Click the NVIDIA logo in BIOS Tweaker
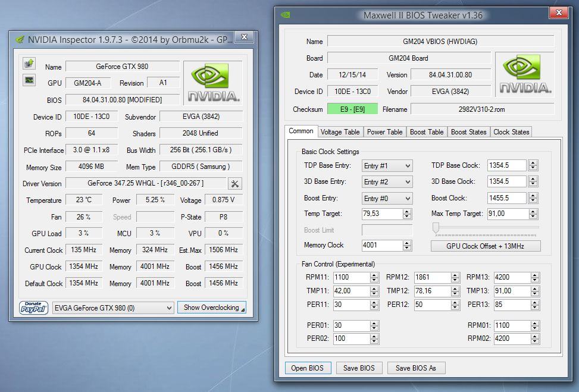 [525, 74]
